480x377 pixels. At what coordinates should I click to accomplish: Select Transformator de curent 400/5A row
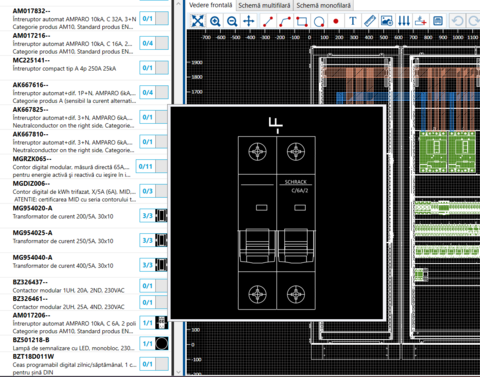coord(85,265)
